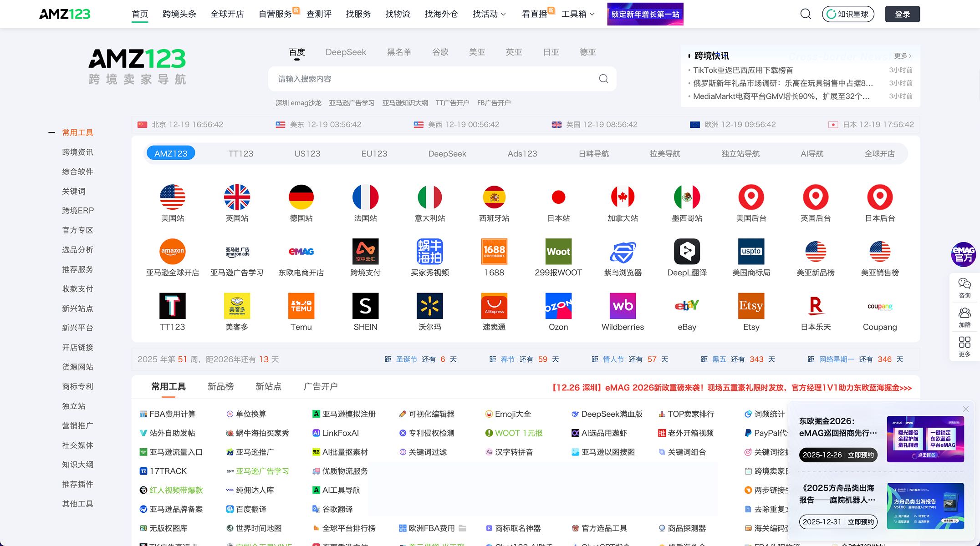Viewport: 980px width, 546px height.
Task: Open the 日本站 flag icon
Action: pos(558,197)
